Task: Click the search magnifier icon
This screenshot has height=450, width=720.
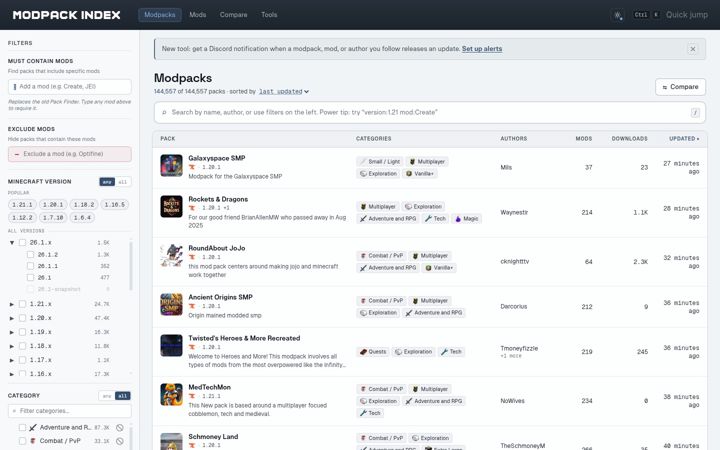Action: pos(164,112)
